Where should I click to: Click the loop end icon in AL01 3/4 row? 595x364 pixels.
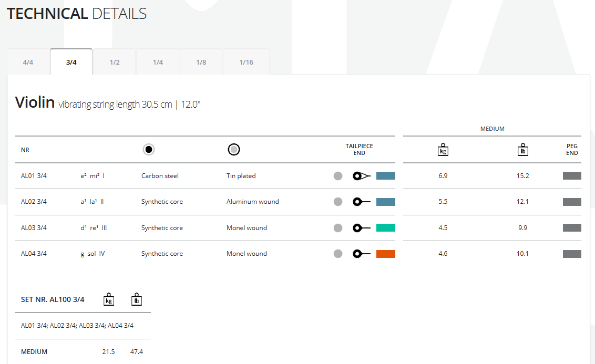click(361, 176)
